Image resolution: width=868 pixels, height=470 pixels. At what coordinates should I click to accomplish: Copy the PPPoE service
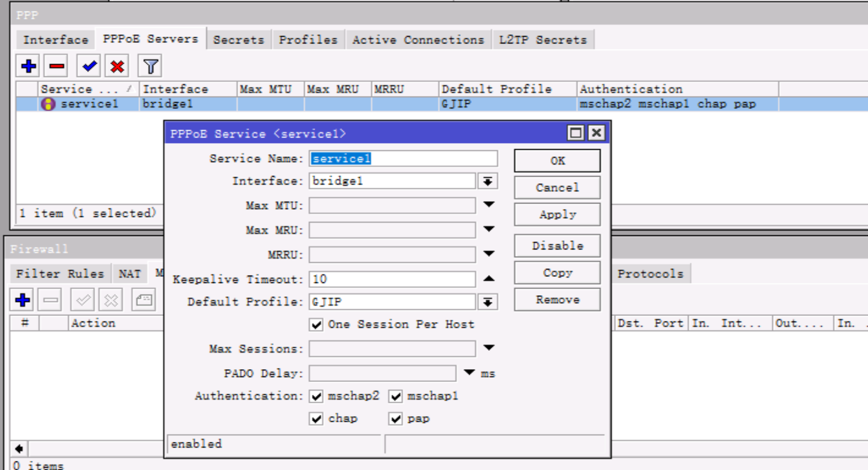(557, 273)
